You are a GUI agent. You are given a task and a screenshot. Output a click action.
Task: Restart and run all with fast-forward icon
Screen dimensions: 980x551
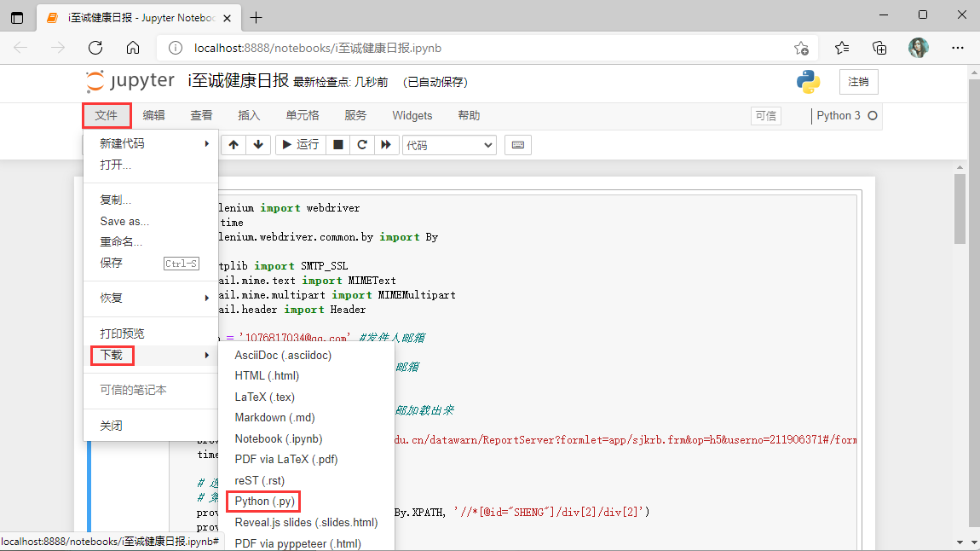pyautogui.click(x=386, y=145)
